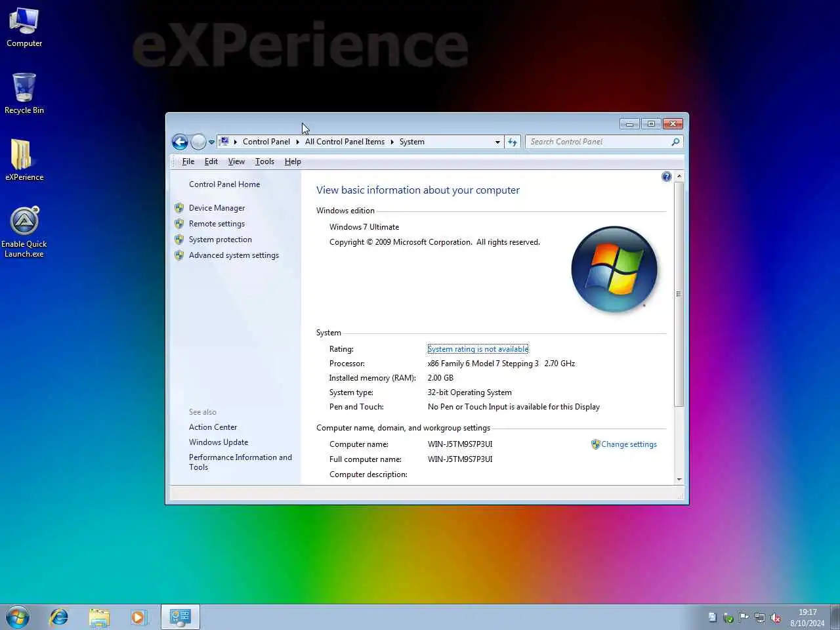Click the document tray icon
The width and height of the screenshot is (840, 630).
coord(713,618)
